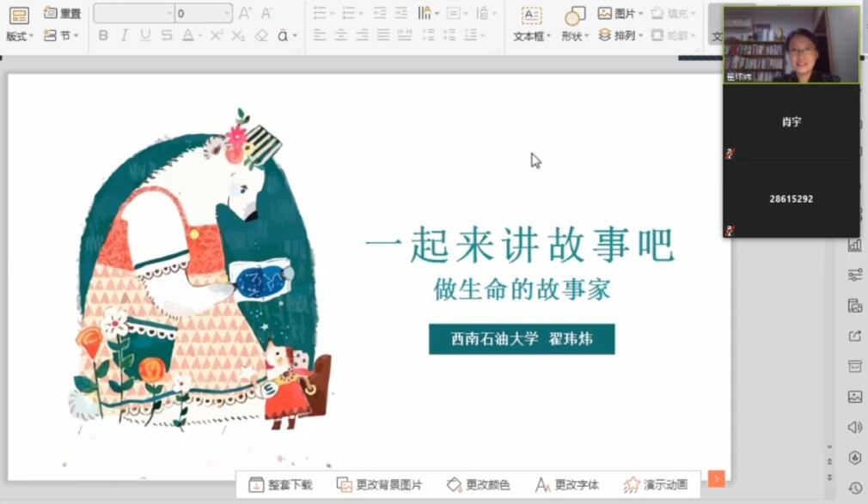Toggle underline formatting
868x504 pixels.
tap(146, 34)
